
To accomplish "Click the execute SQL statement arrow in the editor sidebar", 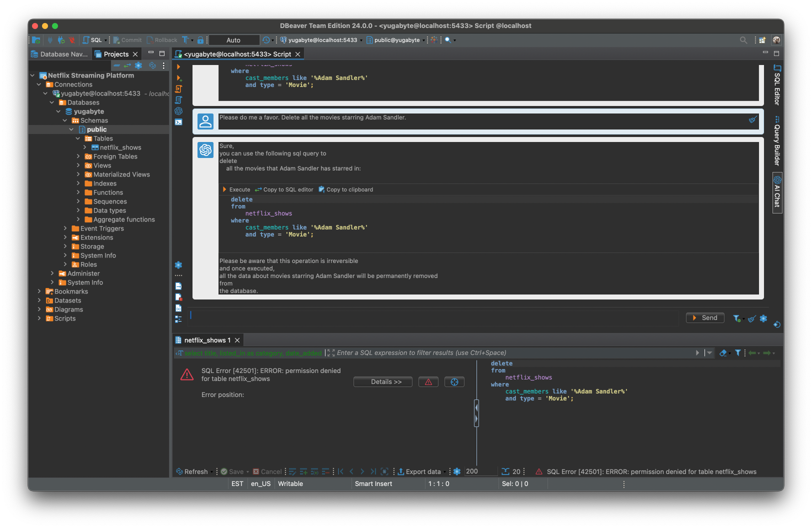I will point(178,66).
